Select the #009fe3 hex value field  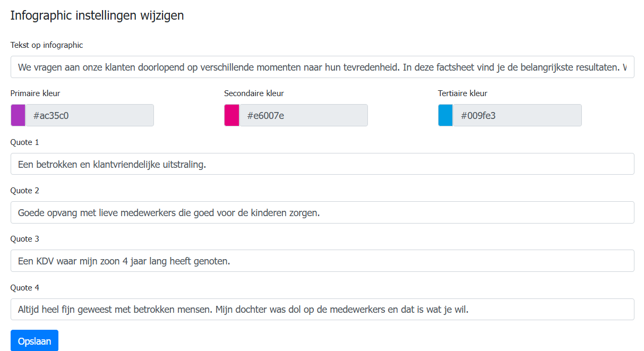(517, 115)
